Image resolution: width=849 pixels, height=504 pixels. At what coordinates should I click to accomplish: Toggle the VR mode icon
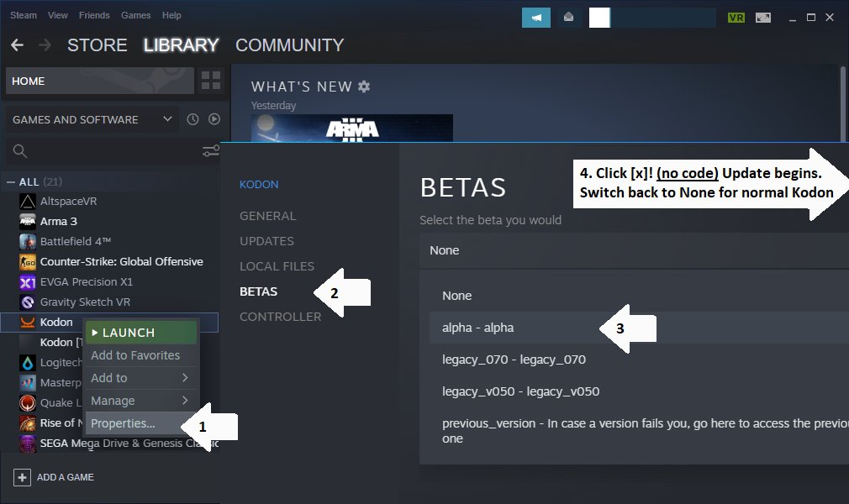click(736, 18)
